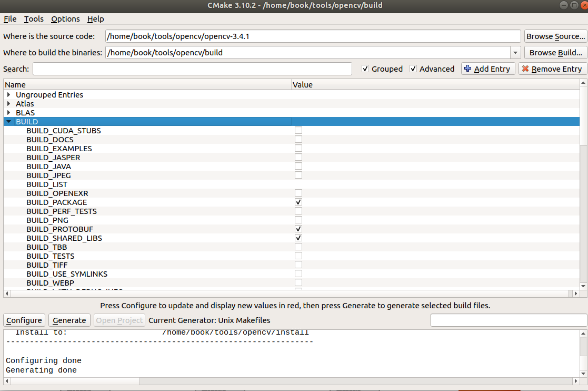The width and height of the screenshot is (588, 391).
Task: Open the Tools menu
Action: click(x=34, y=19)
